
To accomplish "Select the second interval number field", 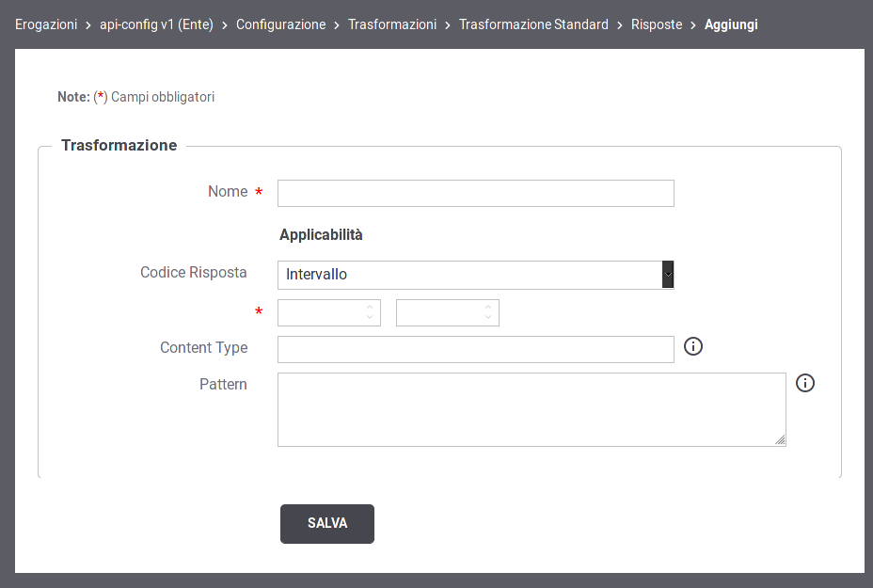I will (x=438, y=313).
